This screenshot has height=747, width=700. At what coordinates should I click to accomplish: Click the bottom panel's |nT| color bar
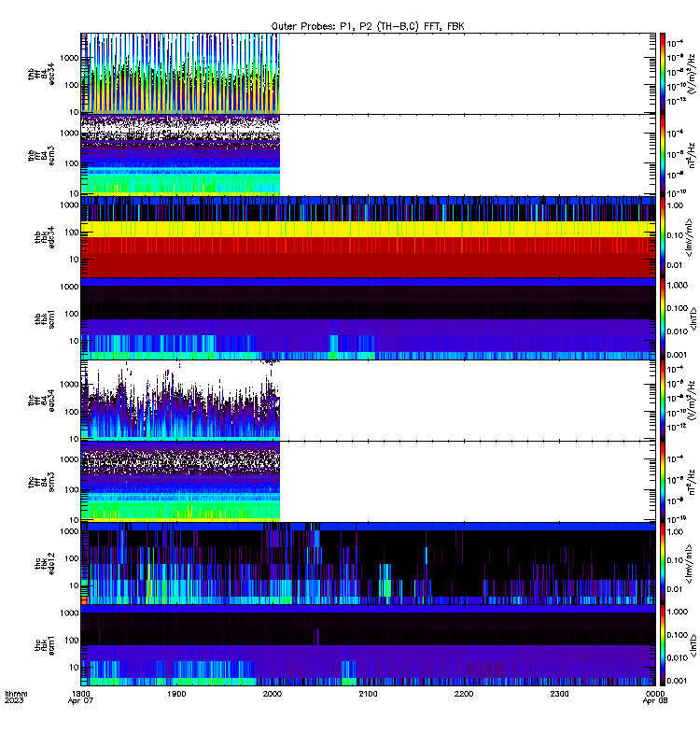click(x=663, y=645)
